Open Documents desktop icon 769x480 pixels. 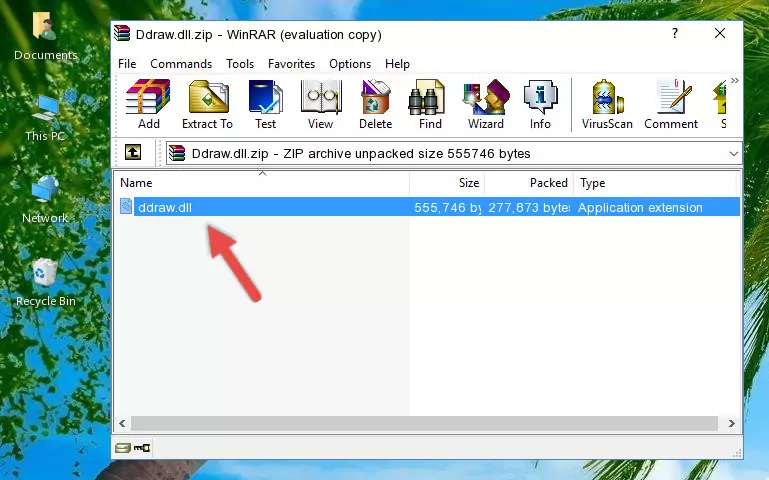coord(45,37)
